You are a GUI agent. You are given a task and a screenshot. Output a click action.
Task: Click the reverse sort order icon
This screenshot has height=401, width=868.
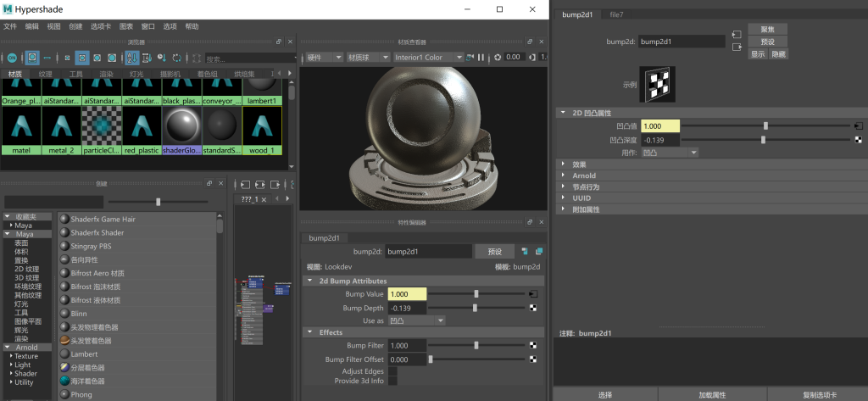pos(176,58)
